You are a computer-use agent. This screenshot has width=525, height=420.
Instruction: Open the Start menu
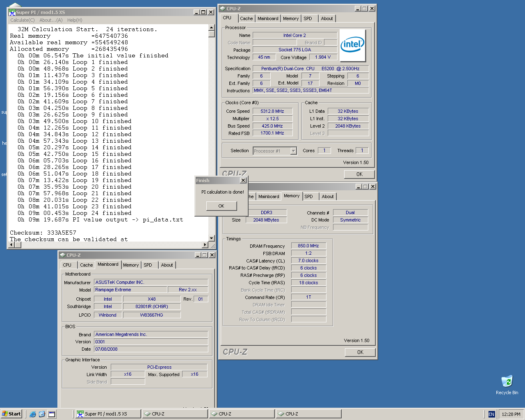[11, 414]
